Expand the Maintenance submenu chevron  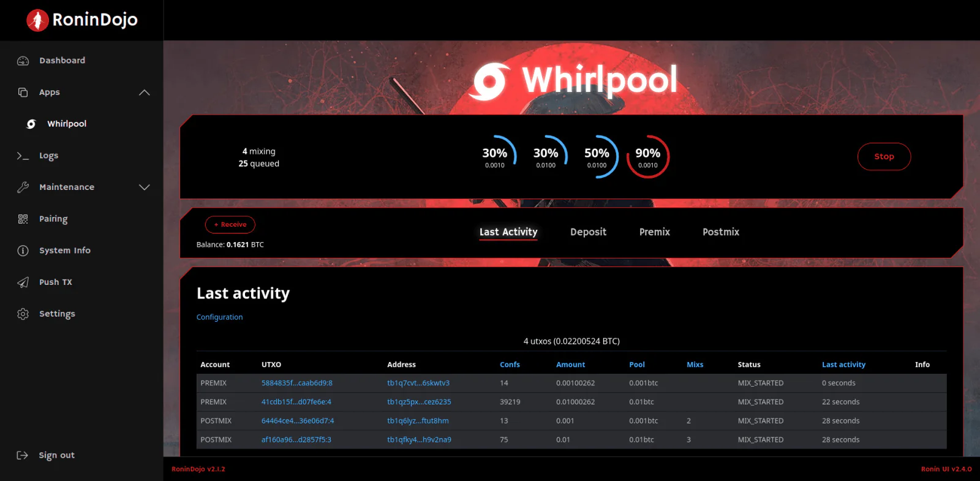145,187
